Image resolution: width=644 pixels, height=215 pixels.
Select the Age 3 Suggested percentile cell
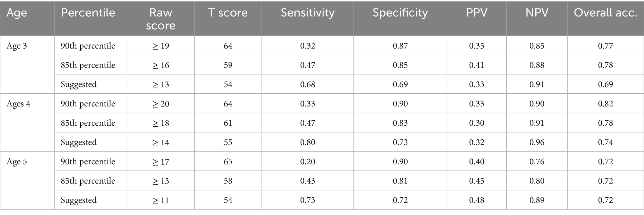[x=78, y=85]
